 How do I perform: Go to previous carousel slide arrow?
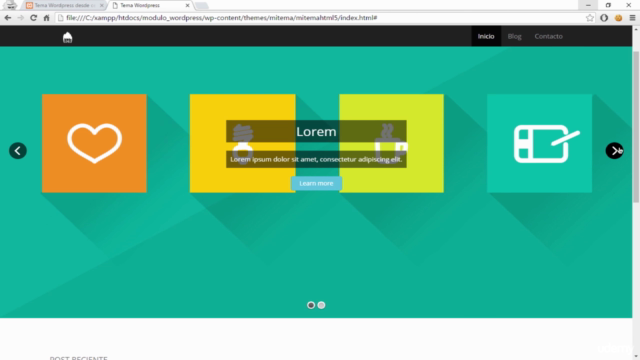18,151
